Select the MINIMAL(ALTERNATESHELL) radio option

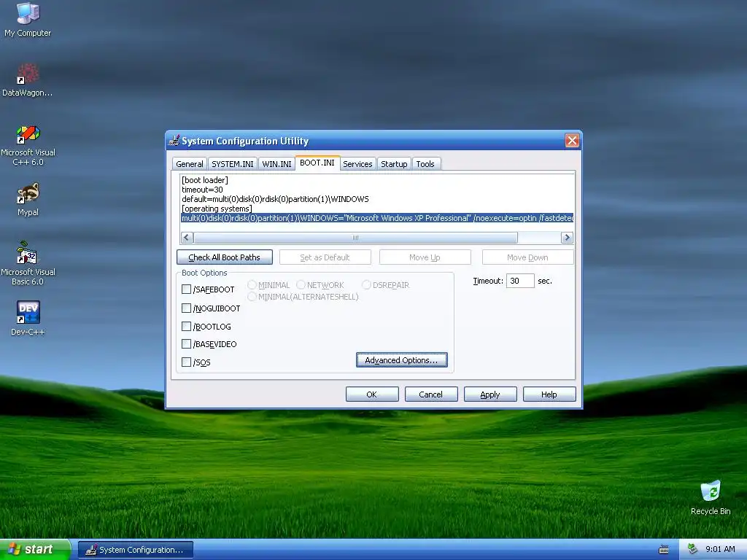[x=252, y=297]
